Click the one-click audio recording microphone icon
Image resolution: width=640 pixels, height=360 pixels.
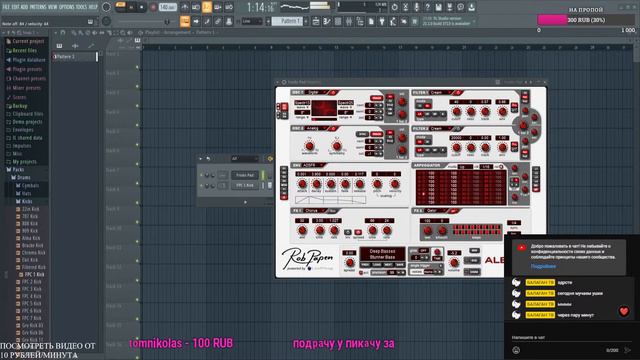point(416,7)
